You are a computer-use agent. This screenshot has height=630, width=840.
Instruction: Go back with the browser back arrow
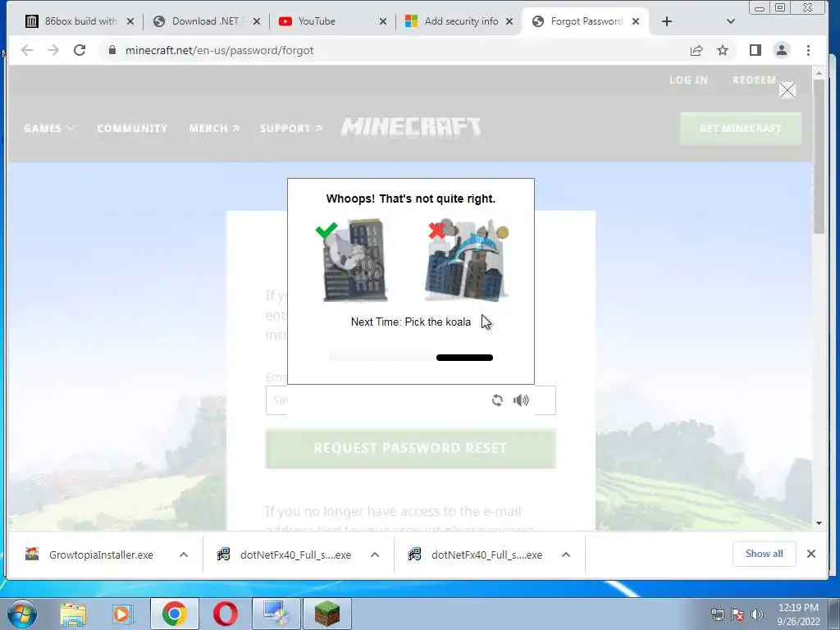(x=27, y=50)
